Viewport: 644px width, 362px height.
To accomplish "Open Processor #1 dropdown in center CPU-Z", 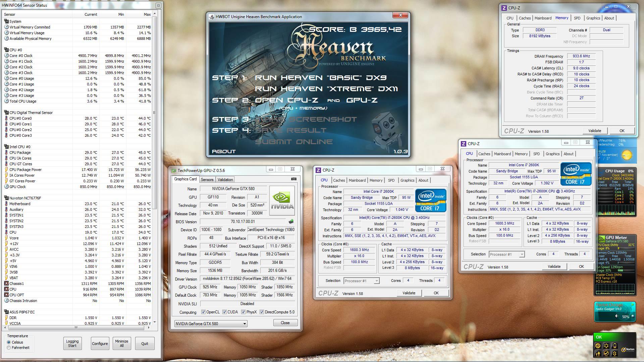I will point(362,281).
